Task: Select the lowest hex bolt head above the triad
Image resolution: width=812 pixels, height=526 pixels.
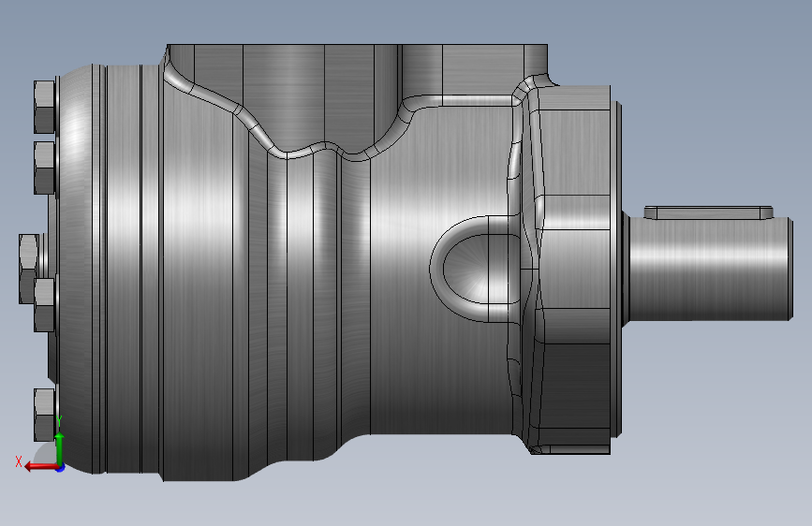Action: click(x=45, y=415)
